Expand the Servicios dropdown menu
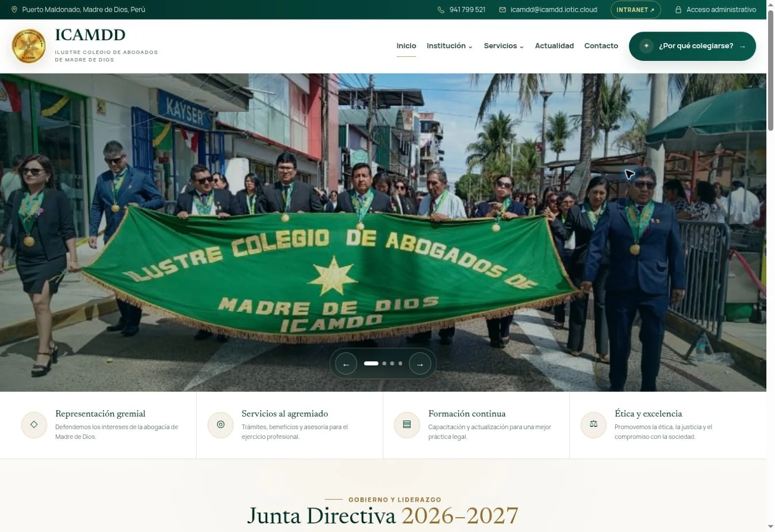The image size is (775, 532). 504,46
